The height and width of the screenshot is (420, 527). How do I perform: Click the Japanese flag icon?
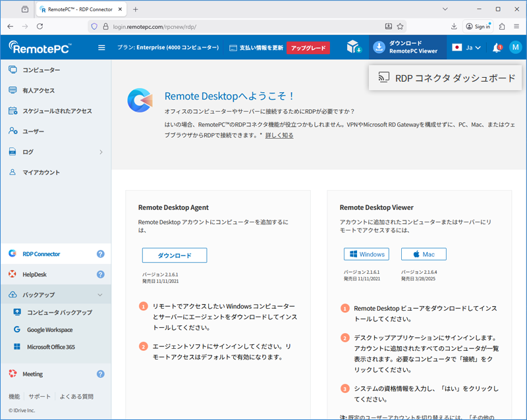[x=457, y=47]
